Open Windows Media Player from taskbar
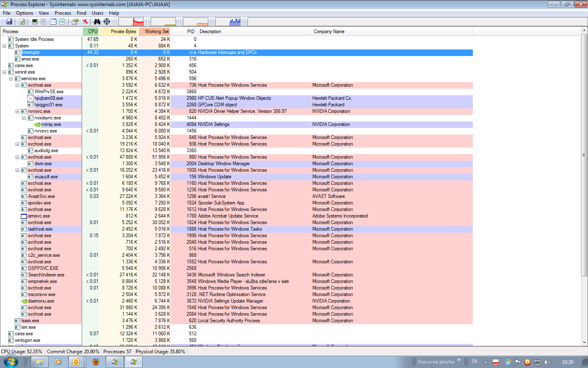This screenshot has width=588, height=368. [58, 362]
